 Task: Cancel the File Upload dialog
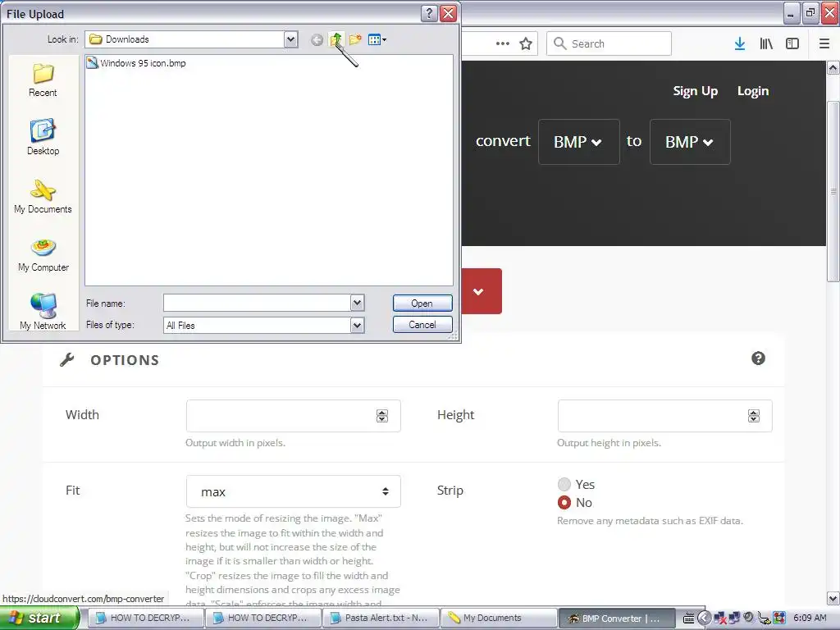coord(422,325)
